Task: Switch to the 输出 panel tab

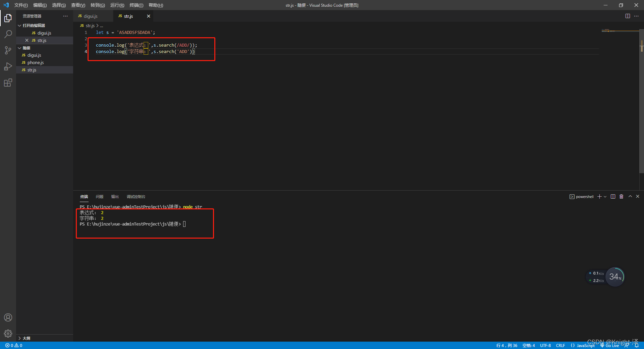Action: pos(115,197)
